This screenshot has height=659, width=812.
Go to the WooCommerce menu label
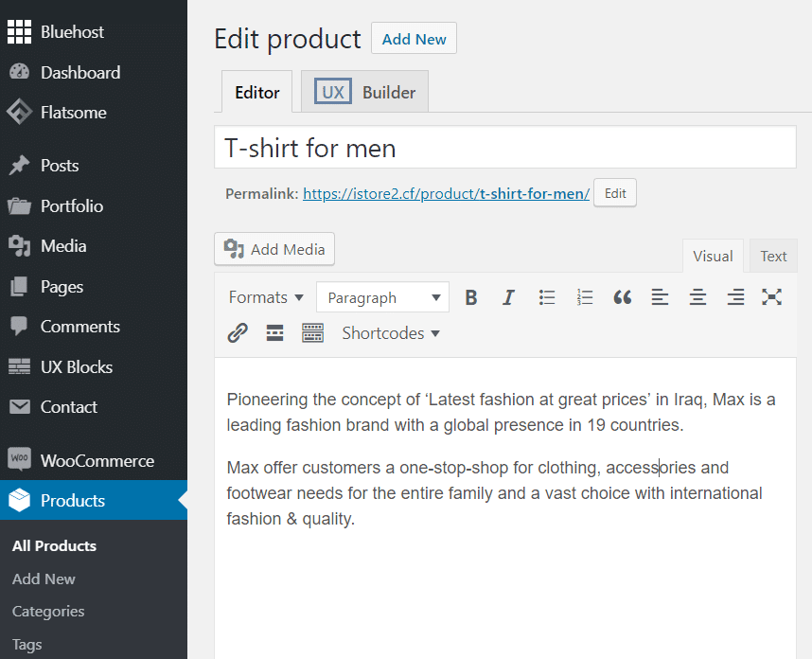click(97, 460)
